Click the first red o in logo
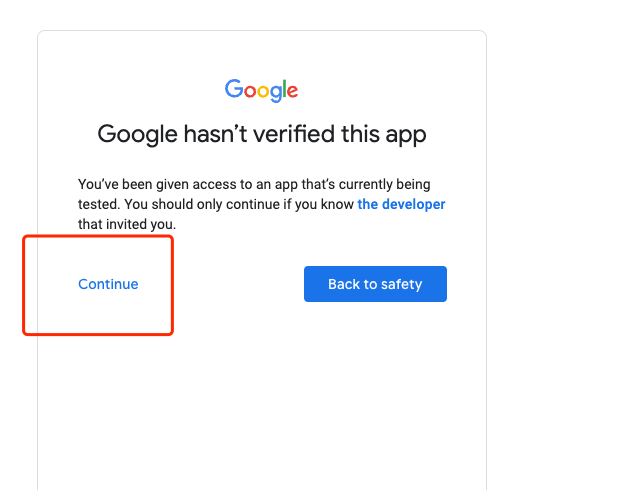 coord(249,91)
